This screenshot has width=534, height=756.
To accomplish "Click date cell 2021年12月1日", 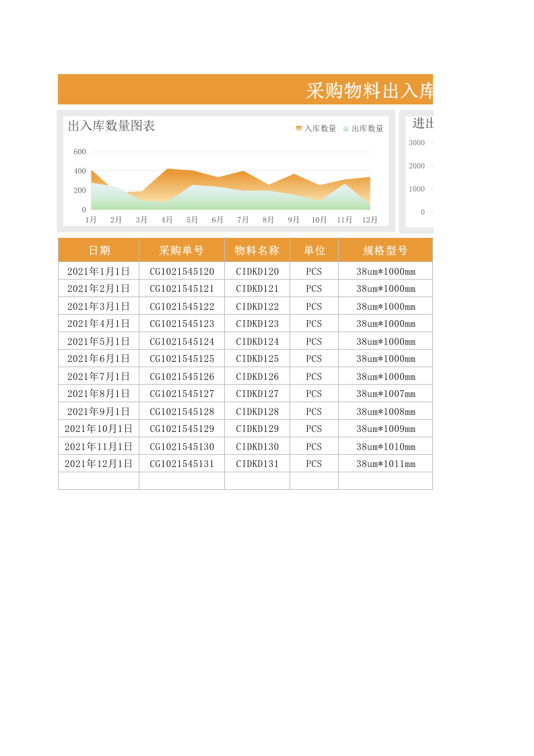I will (99, 464).
